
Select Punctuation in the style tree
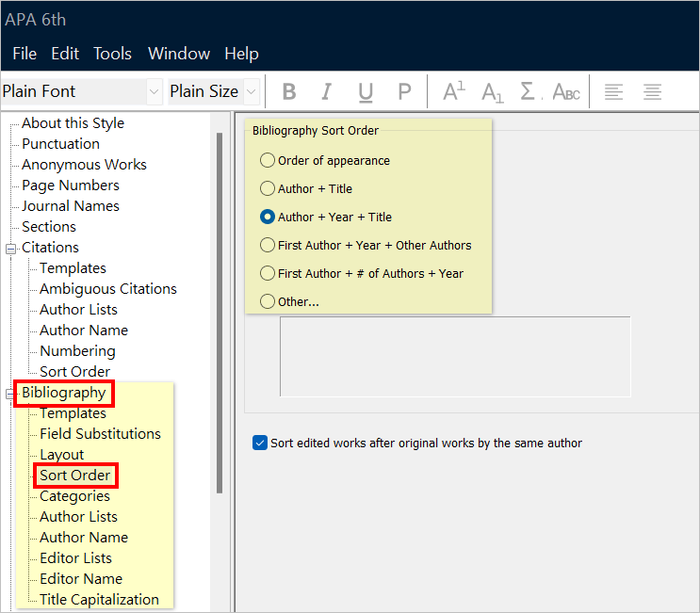(60, 144)
